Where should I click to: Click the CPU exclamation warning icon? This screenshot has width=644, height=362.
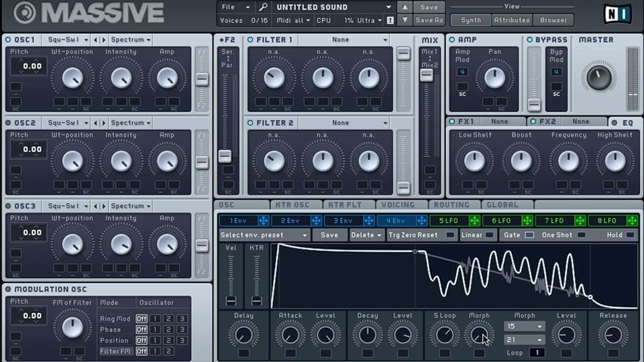coord(390,20)
